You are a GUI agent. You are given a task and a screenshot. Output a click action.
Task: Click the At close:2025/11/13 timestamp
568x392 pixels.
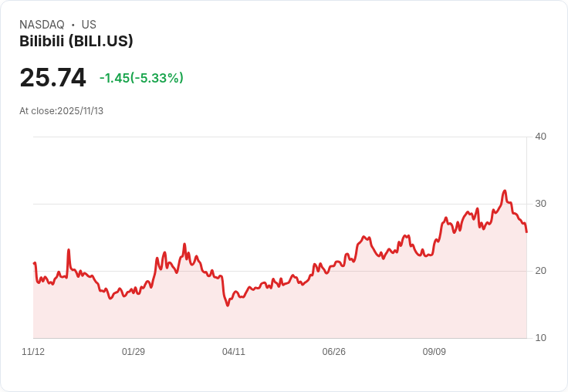(61, 111)
